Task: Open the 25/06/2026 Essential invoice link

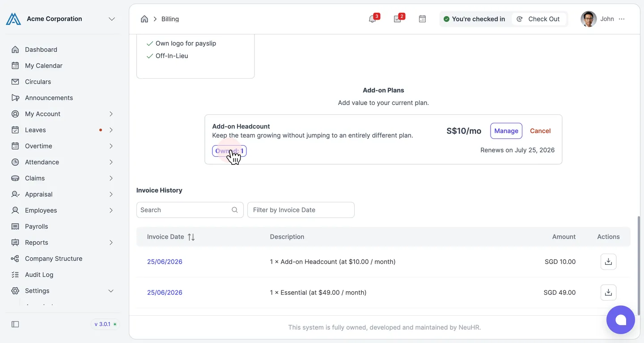Action: [x=165, y=293]
